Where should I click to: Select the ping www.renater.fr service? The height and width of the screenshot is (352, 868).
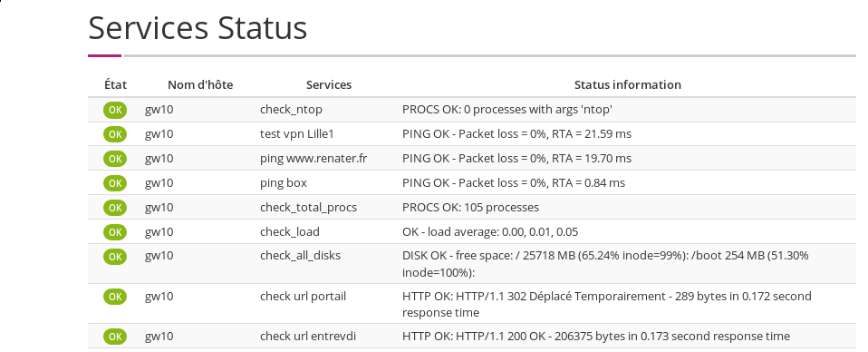coord(313,159)
